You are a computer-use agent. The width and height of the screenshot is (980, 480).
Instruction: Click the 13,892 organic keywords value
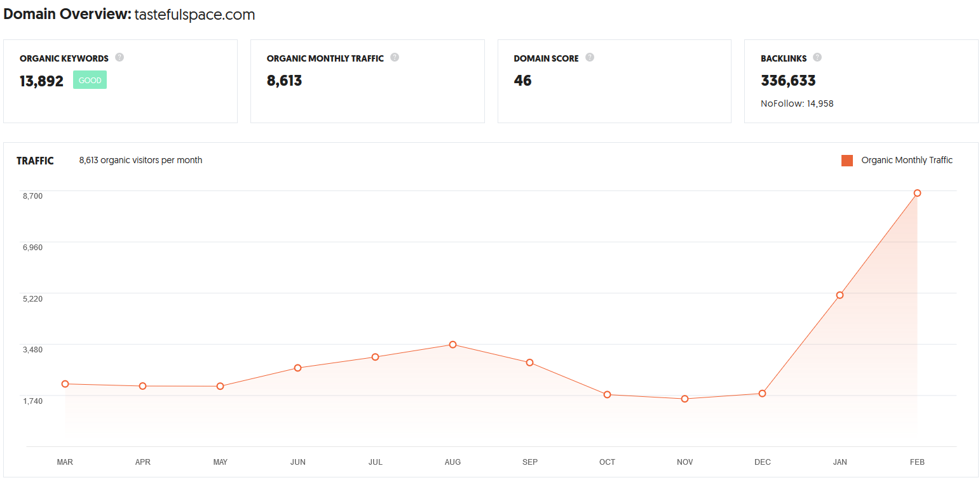coord(42,81)
